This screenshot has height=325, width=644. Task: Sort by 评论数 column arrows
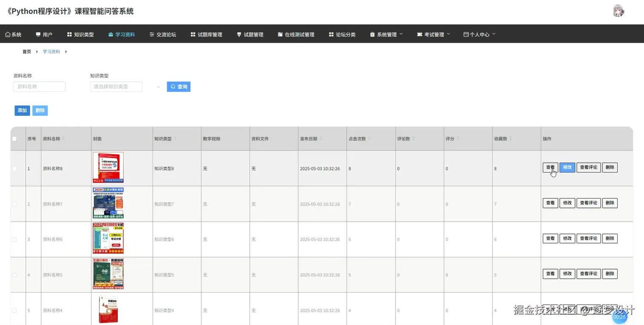(413, 139)
